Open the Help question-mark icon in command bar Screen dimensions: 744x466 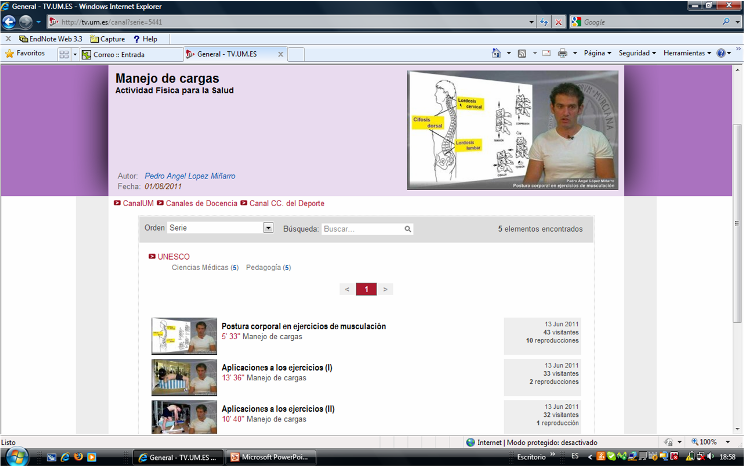(x=721, y=53)
